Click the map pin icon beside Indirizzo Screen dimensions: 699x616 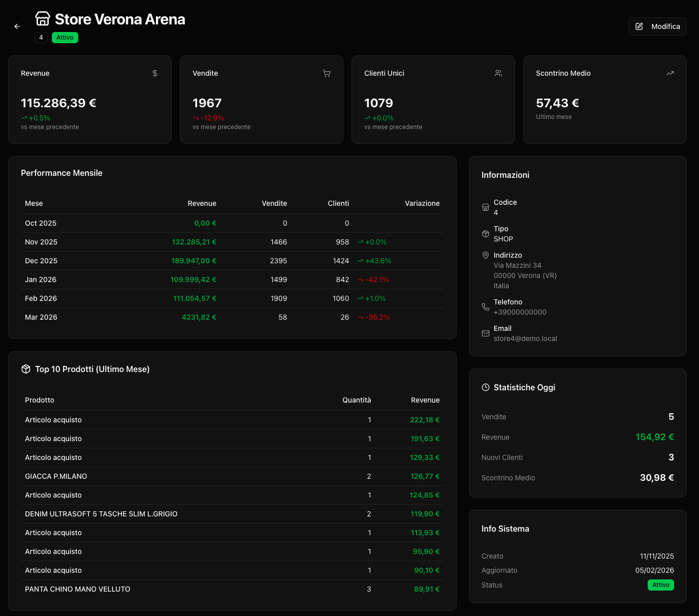click(486, 255)
